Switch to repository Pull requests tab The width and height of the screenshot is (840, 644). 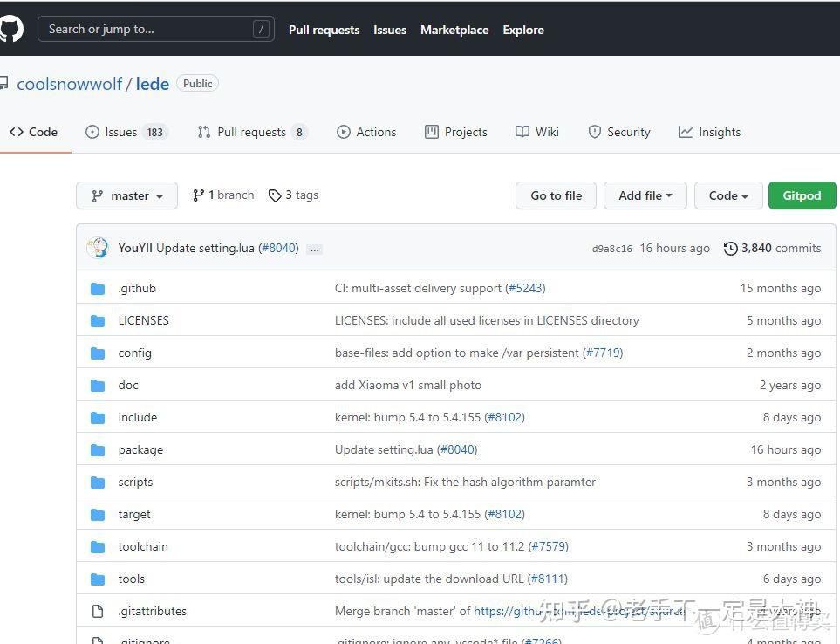click(252, 132)
